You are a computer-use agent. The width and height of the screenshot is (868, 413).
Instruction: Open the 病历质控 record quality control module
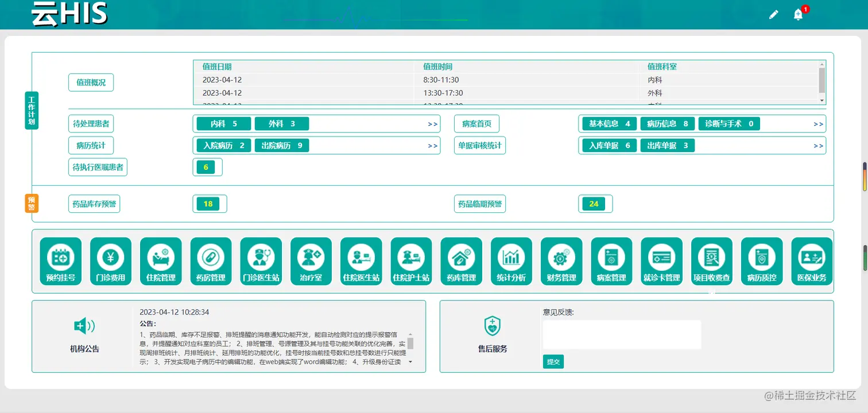(x=762, y=262)
